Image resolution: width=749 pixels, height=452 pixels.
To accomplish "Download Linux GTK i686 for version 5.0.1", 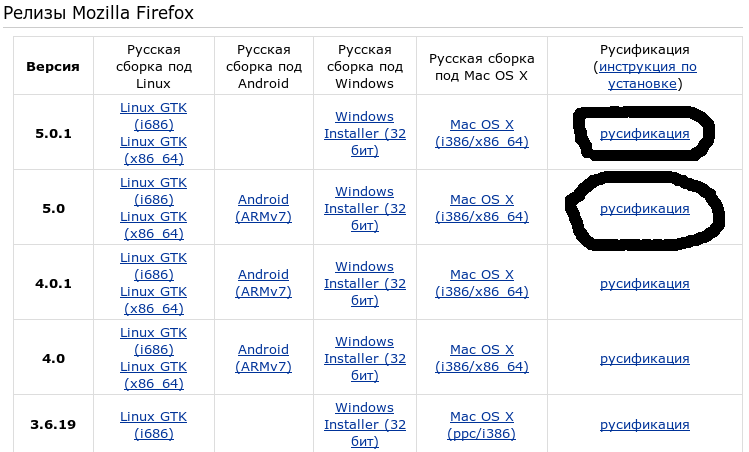I will pos(153,116).
